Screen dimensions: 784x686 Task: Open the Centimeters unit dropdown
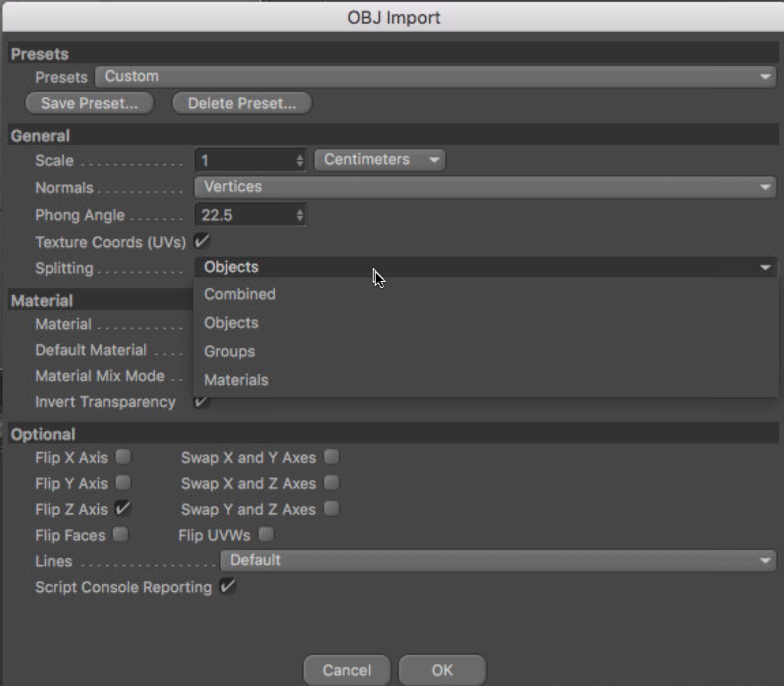[380, 160]
